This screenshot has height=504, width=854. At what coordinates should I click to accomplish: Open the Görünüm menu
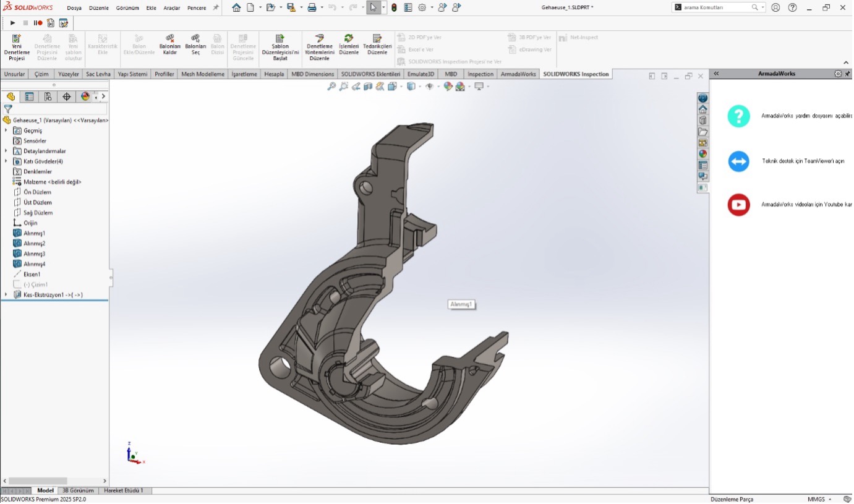point(127,8)
